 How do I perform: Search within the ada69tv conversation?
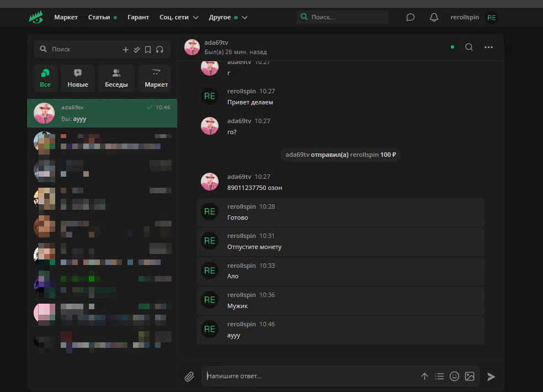[x=469, y=47]
